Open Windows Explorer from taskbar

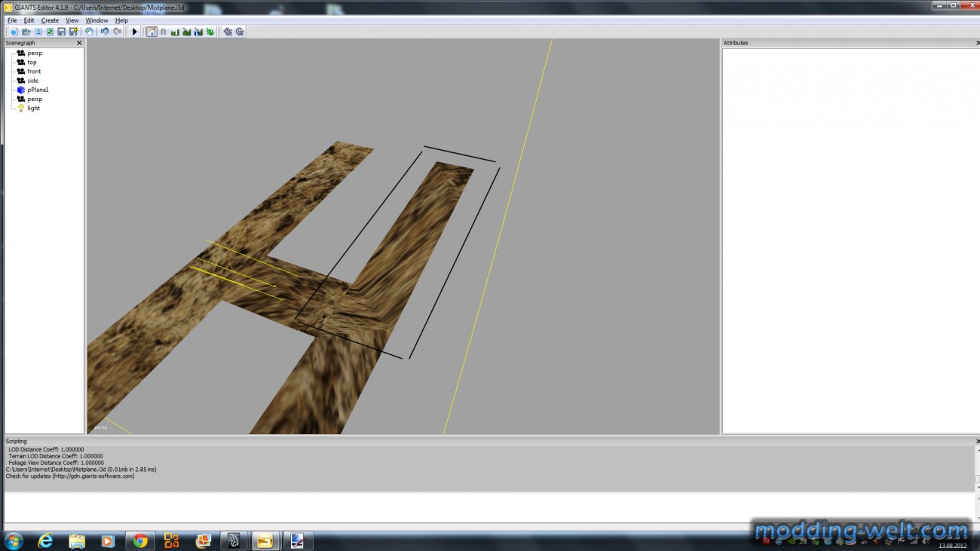(x=77, y=540)
